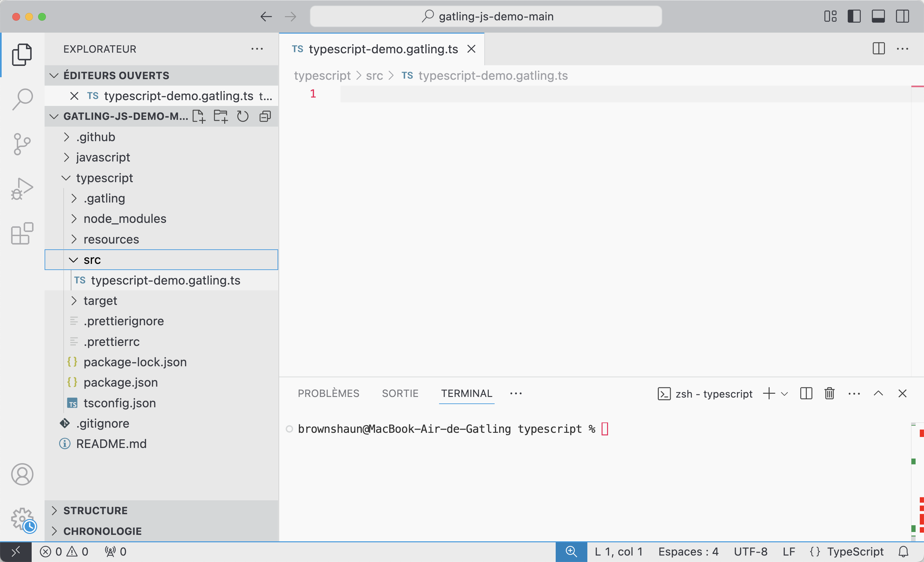This screenshot has width=924, height=562.
Task: Collapse the src folder
Action: pos(161,259)
